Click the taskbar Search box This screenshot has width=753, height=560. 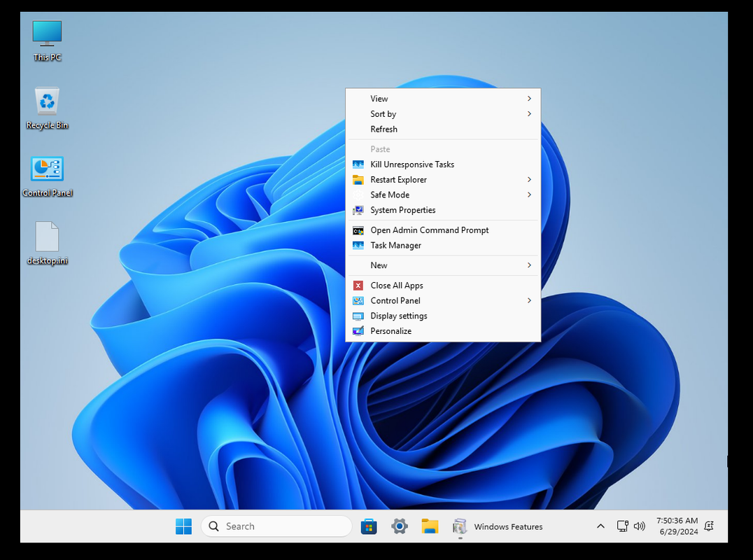tap(276, 526)
